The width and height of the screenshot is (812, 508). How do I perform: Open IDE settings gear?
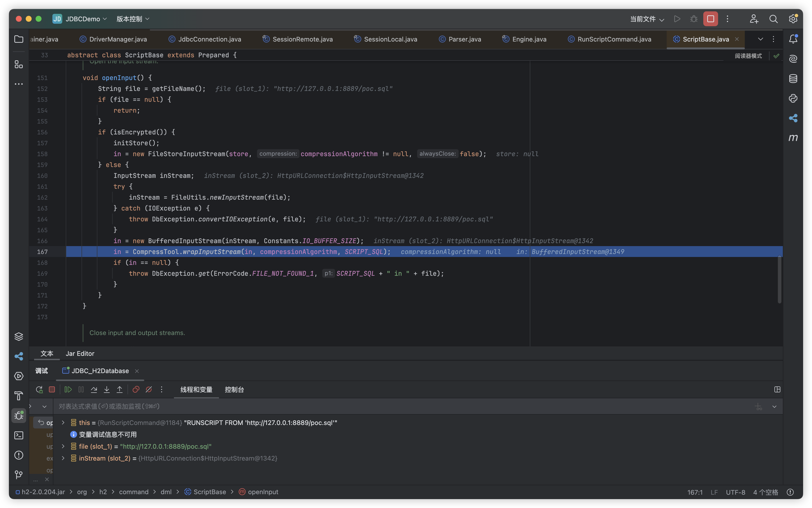pos(793,19)
